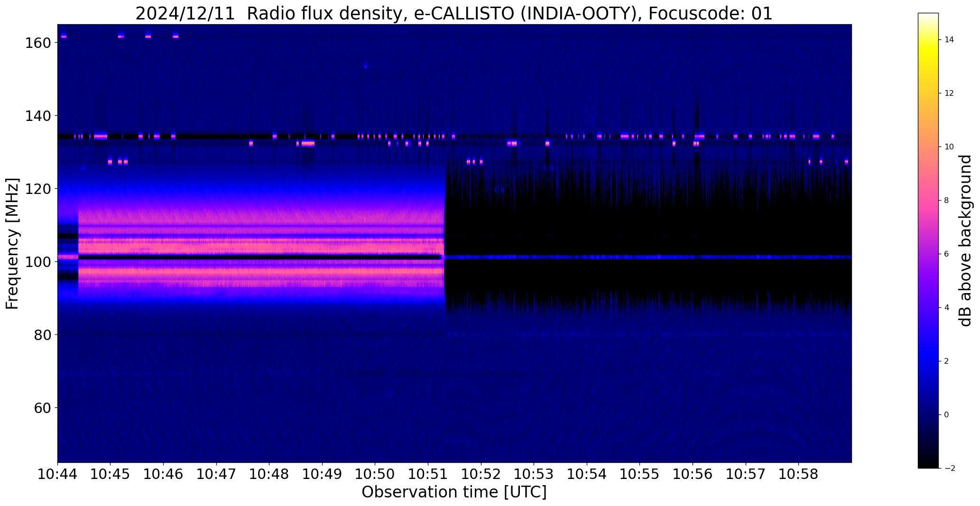Click the 10:46 time tick label
The height and width of the screenshot is (506, 980).
coord(164,474)
